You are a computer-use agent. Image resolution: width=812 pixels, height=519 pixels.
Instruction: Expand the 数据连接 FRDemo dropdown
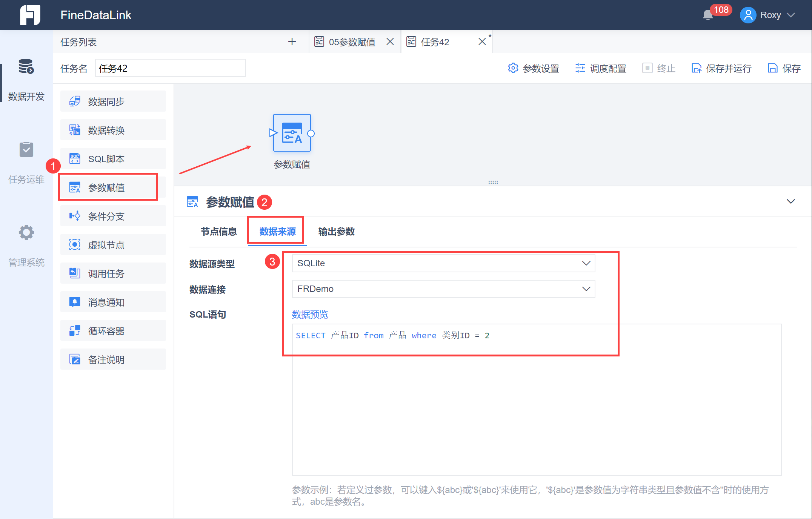click(x=443, y=289)
